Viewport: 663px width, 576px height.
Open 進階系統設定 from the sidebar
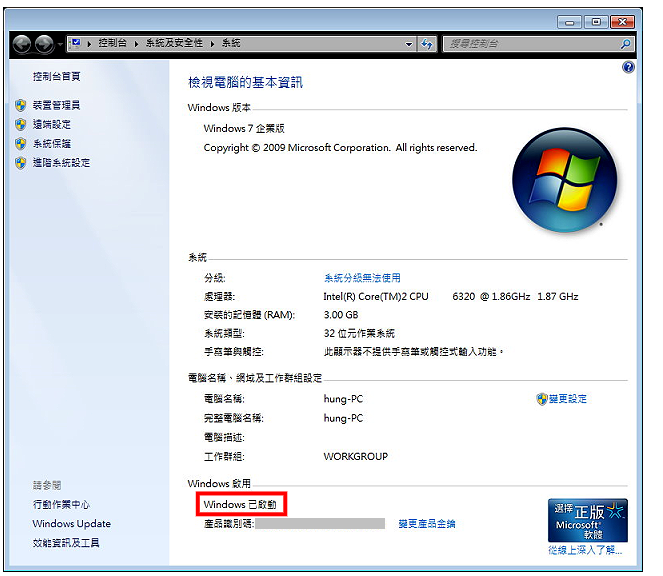click(x=61, y=163)
